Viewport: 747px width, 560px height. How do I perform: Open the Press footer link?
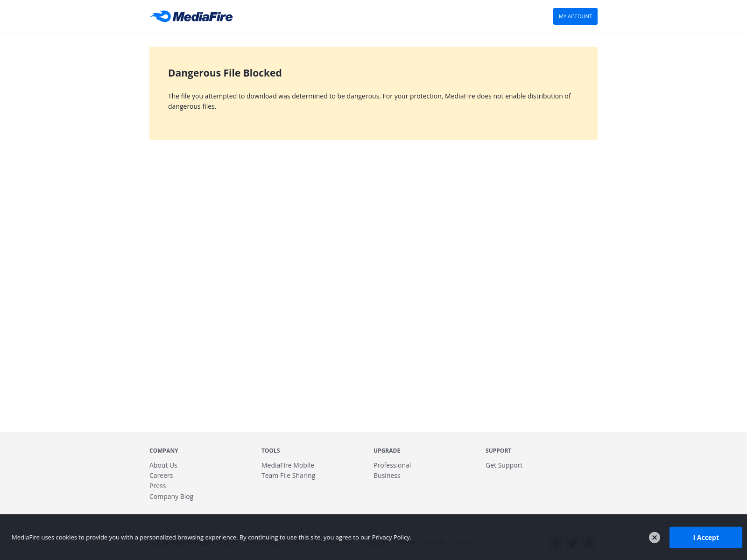pos(158,486)
